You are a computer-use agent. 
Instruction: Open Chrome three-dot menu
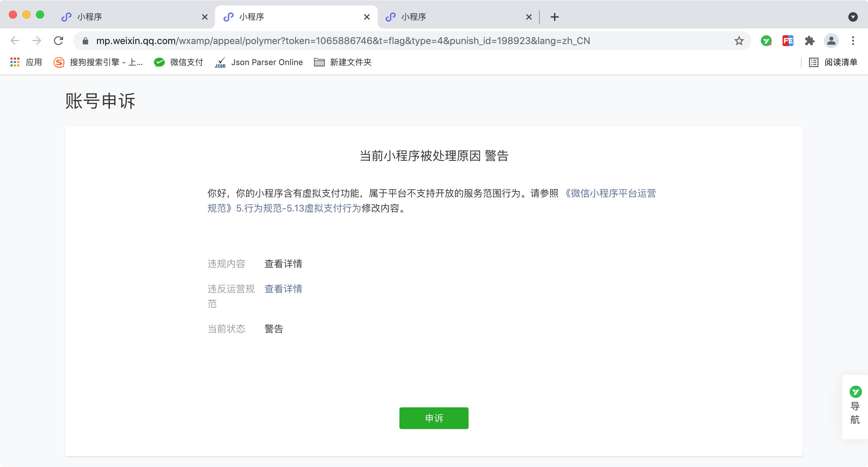coord(853,41)
